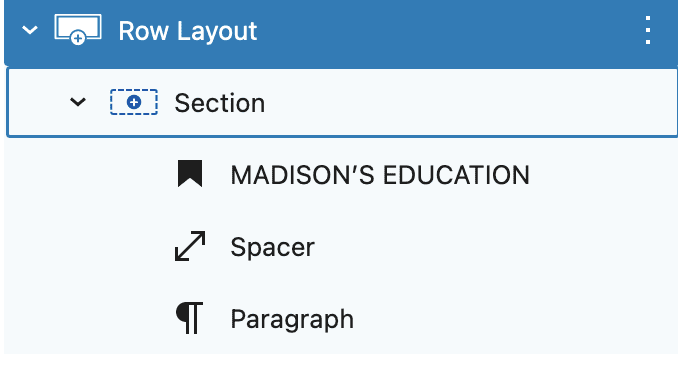Click empty space right of MADISON'S EDUCATION text
678x370 pixels.
coord(601,175)
